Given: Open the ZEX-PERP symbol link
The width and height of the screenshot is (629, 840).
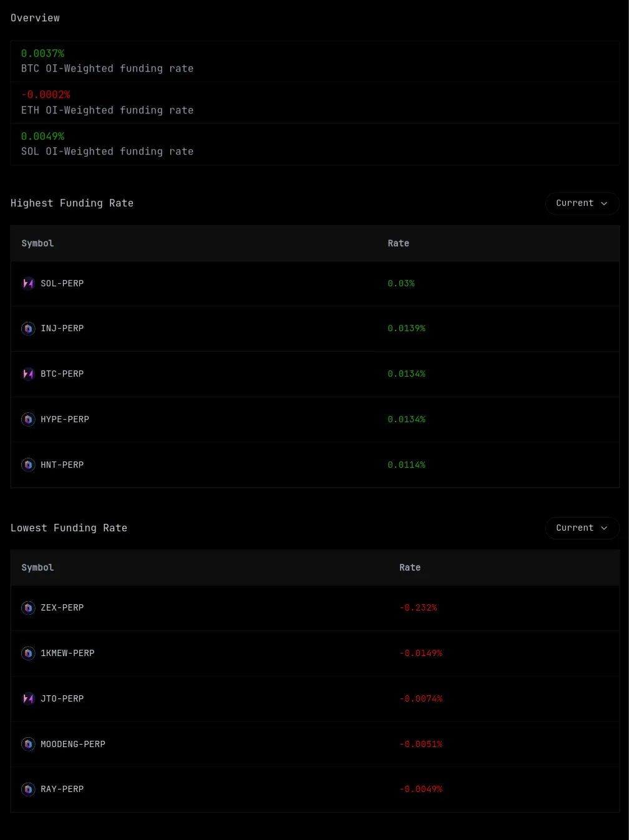Looking at the screenshot, I should pos(62,608).
